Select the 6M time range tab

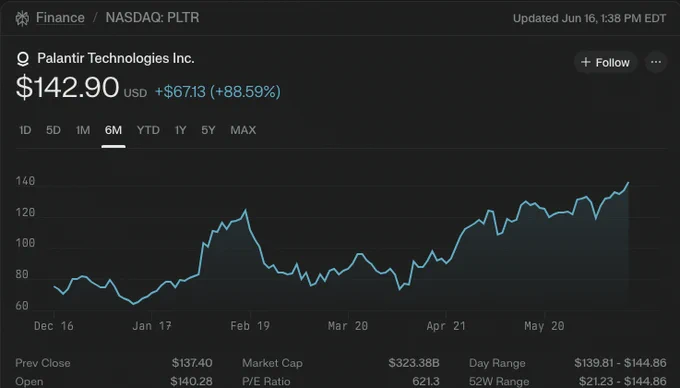click(x=113, y=130)
